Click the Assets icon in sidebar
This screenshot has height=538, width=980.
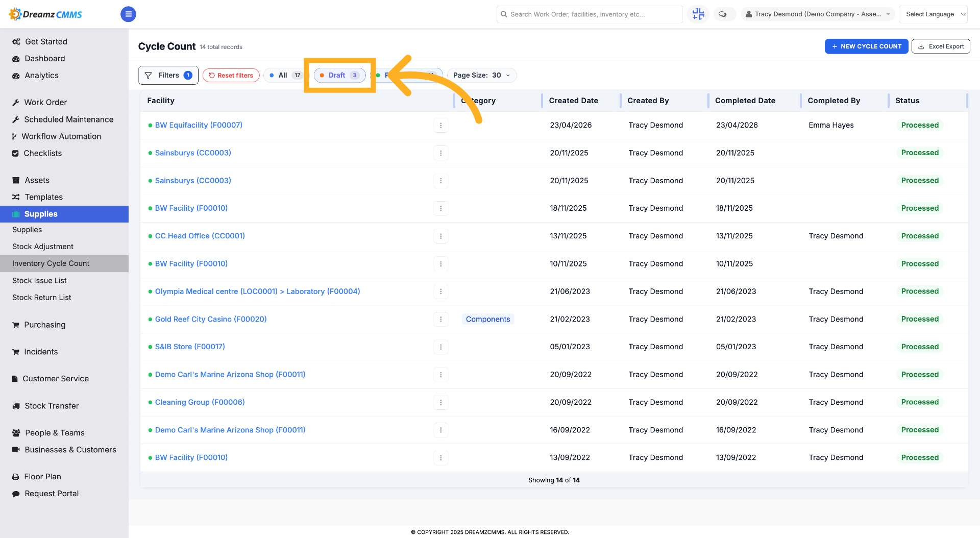click(x=16, y=180)
